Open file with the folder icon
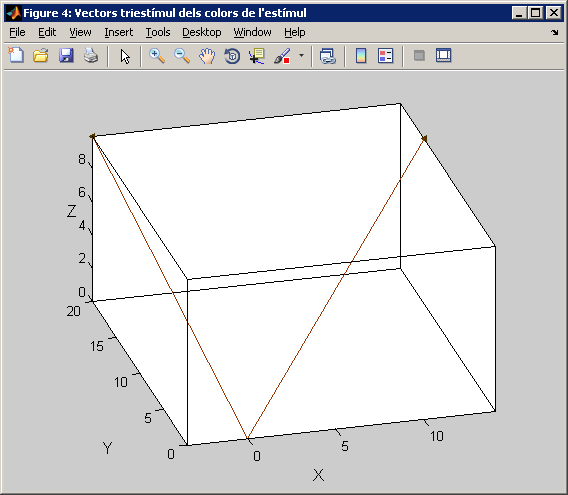The width and height of the screenshot is (568, 495). pos(41,56)
